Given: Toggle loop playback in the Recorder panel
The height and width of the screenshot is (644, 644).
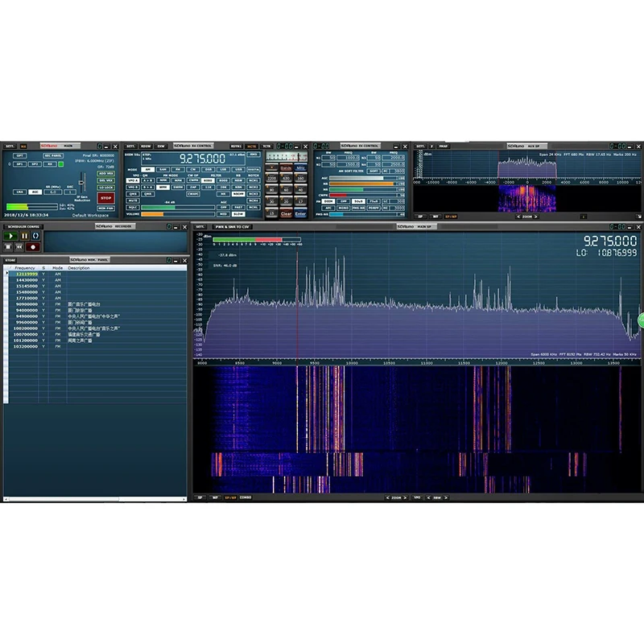Looking at the screenshot, I should point(35,236).
